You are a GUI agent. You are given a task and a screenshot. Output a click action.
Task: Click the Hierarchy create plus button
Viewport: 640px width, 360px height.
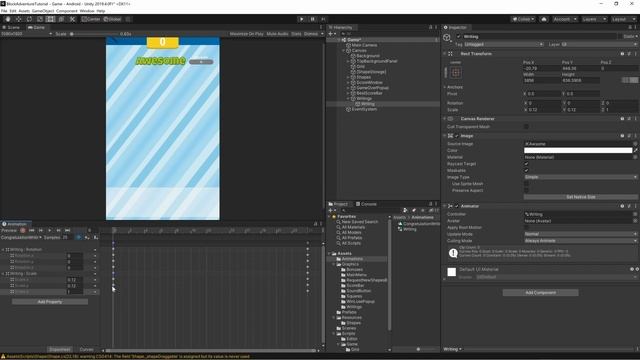(331, 34)
